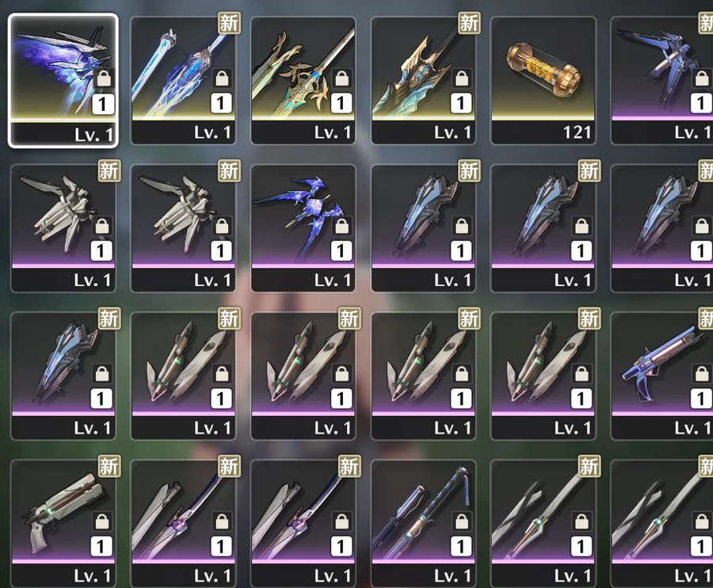Toggle lock on purple starry gauntlets
This screenshot has width=713, height=588.
(342, 226)
